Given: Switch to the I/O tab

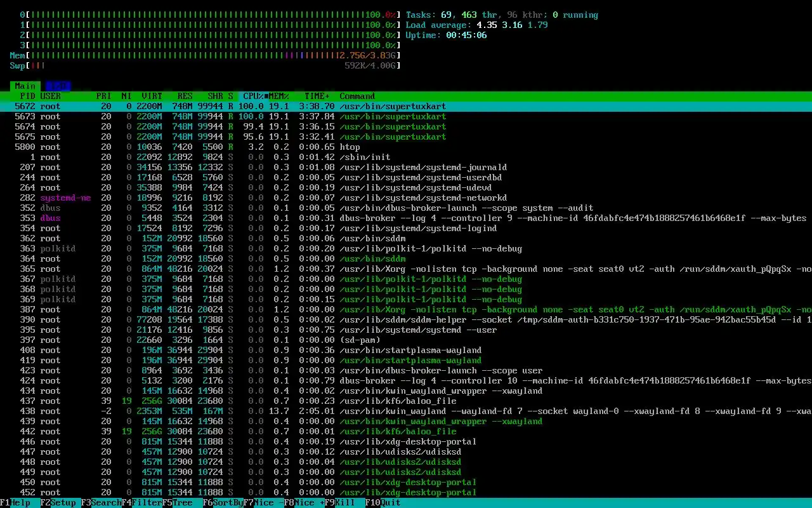Looking at the screenshot, I should pos(58,86).
